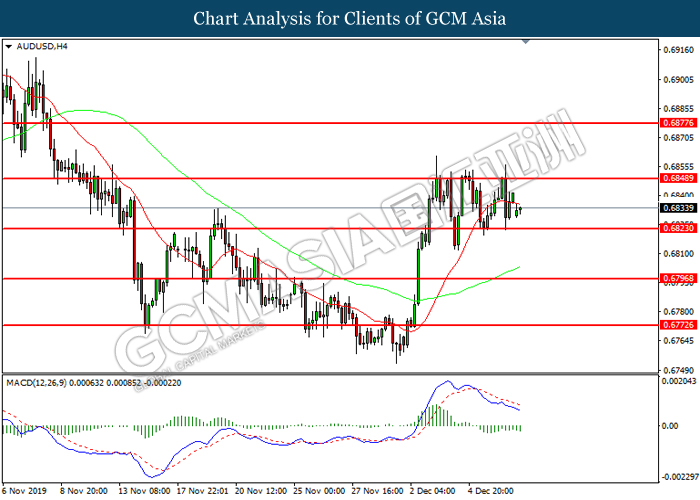Select the 0.68230 red price label

(679, 228)
